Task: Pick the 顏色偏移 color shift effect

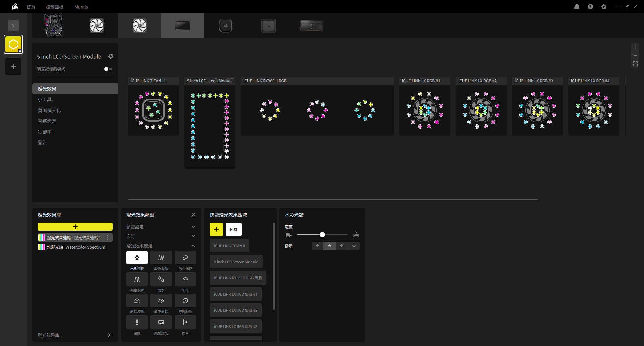Action: coord(185,258)
